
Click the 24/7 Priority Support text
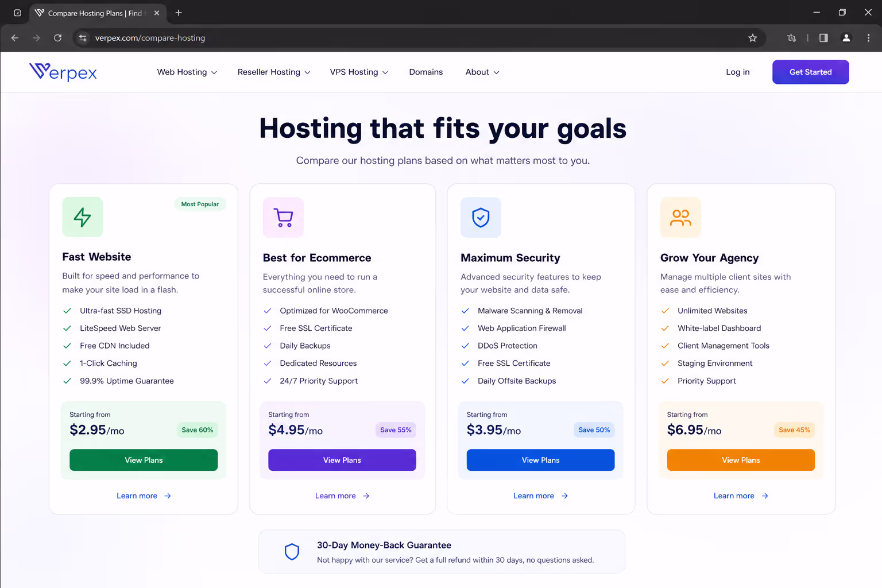click(319, 381)
